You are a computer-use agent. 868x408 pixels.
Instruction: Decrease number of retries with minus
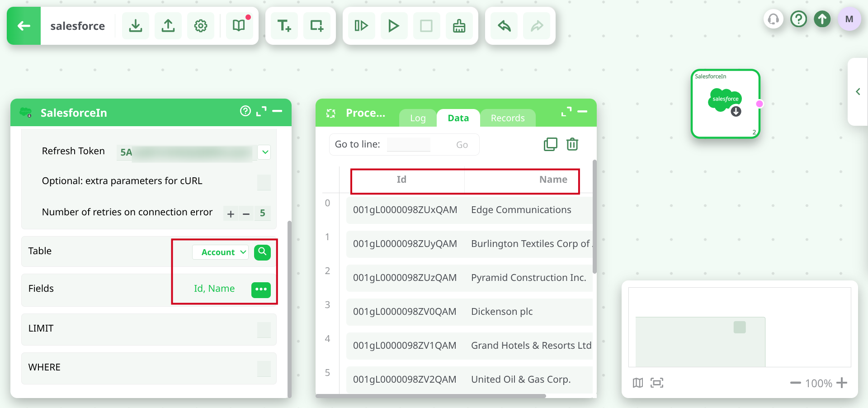[246, 213]
